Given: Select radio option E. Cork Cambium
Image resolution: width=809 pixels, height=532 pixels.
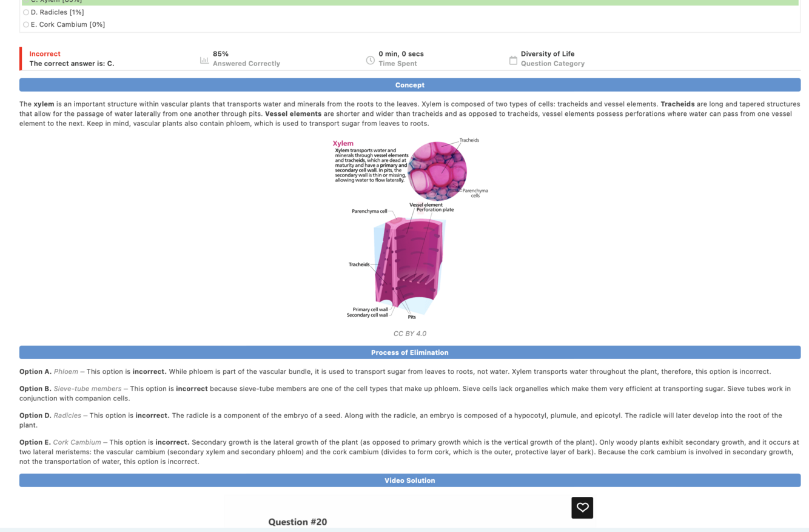Looking at the screenshot, I should point(26,24).
